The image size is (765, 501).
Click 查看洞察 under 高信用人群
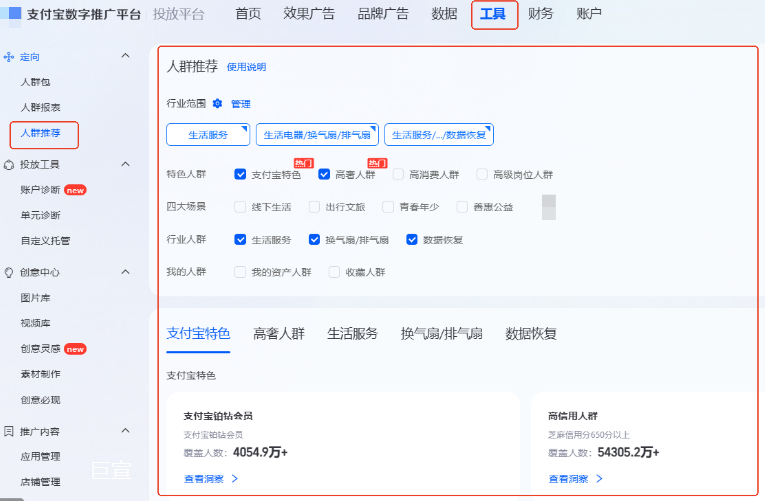tap(568, 479)
